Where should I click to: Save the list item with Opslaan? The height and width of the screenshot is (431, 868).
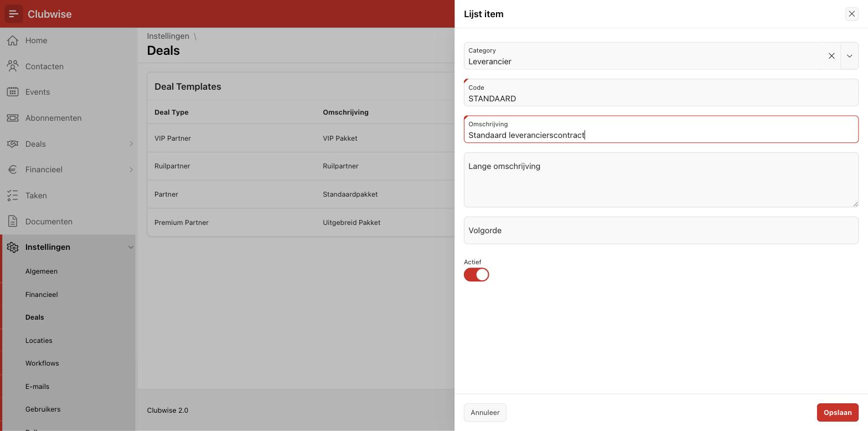tap(838, 413)
